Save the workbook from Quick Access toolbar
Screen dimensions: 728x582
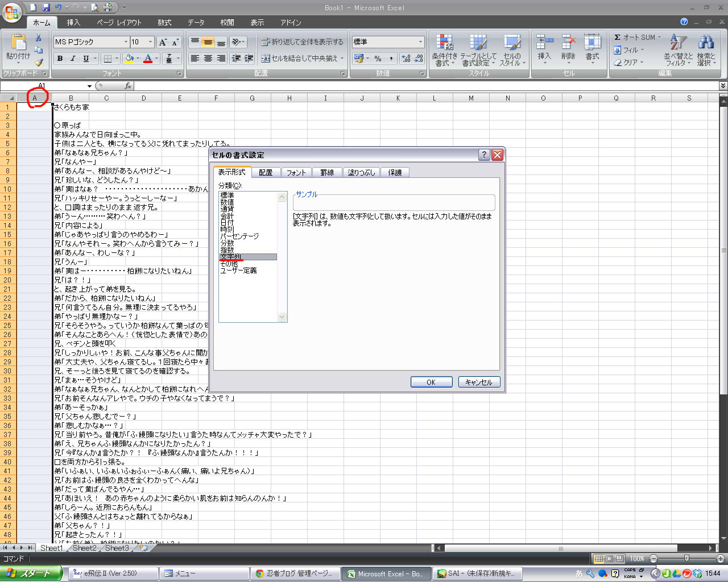pyautogui.click(x=46, y=7)
